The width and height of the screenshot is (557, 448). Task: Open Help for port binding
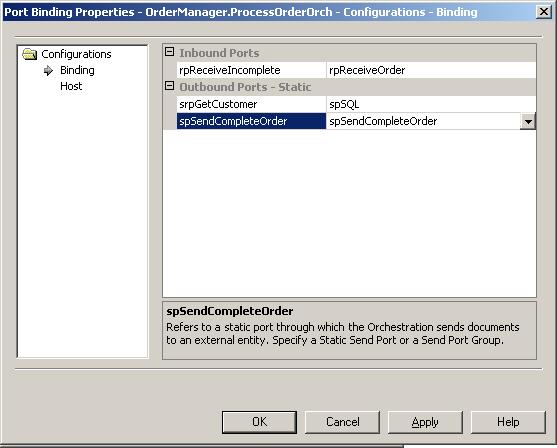tap(508, 422)
